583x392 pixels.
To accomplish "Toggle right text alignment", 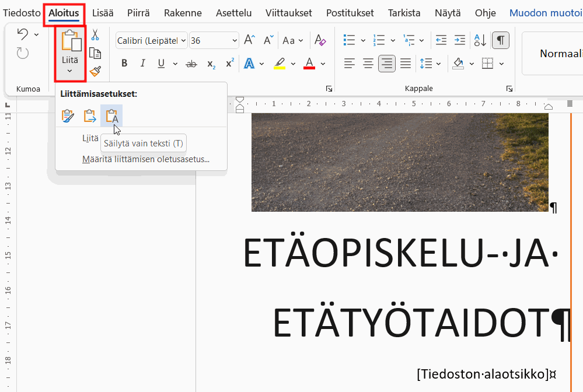I will click(x=387, y=64).
